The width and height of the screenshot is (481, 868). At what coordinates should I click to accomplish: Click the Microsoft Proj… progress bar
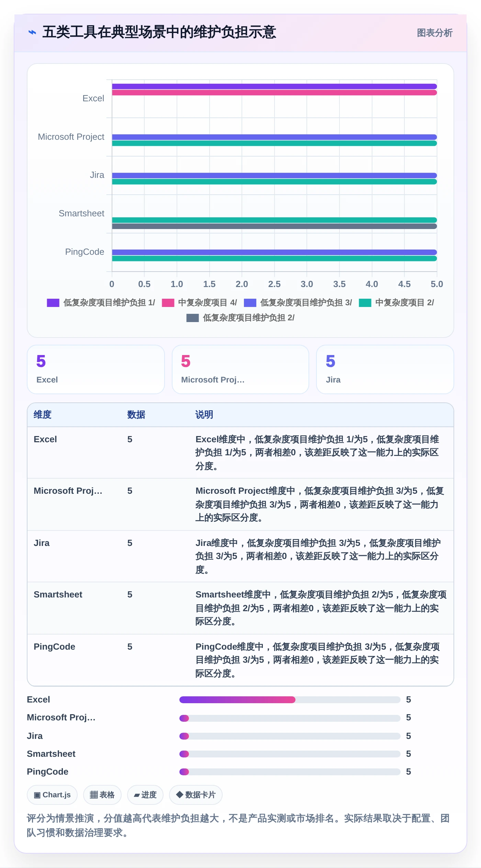290,718
